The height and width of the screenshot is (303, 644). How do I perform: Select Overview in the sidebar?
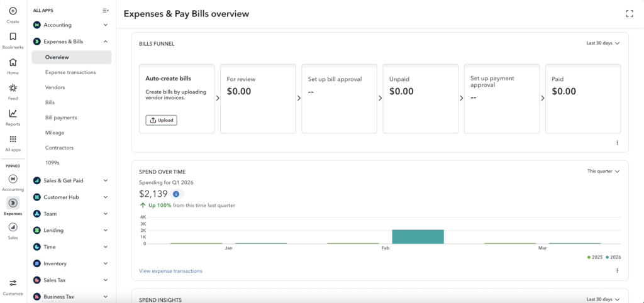pos(72,57)
